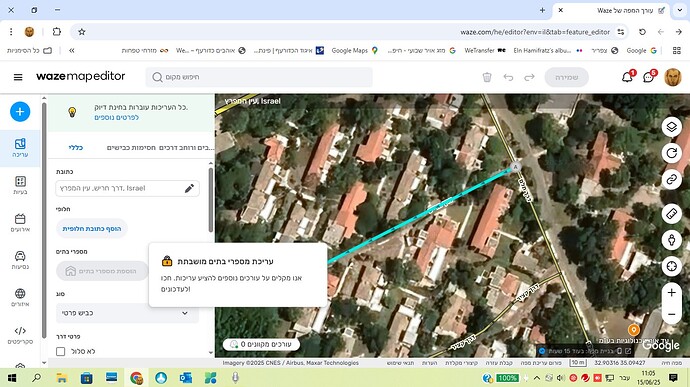Toggle the לא סלול (unpaved) checkbox
690x387 pixels.
[61, 351]
